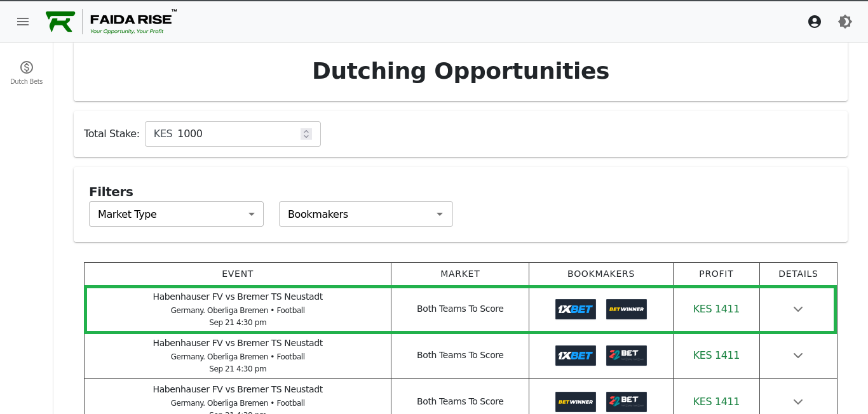Select the 1xBet logo in the second row
Viewport: 868px width, 414px height.
click(576, 355)
